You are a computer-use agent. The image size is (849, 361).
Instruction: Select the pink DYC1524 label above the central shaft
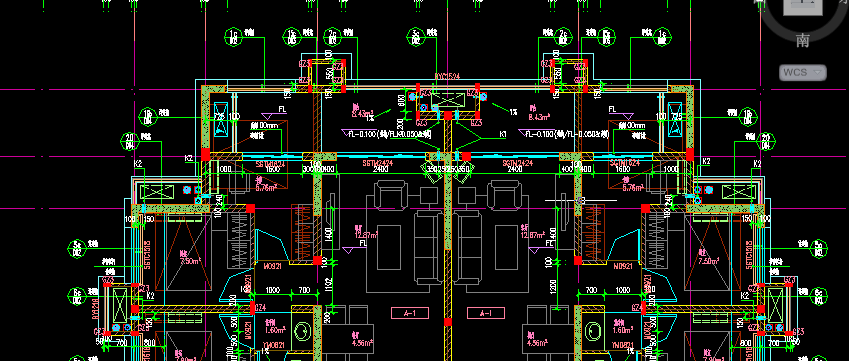coord(447,77)
